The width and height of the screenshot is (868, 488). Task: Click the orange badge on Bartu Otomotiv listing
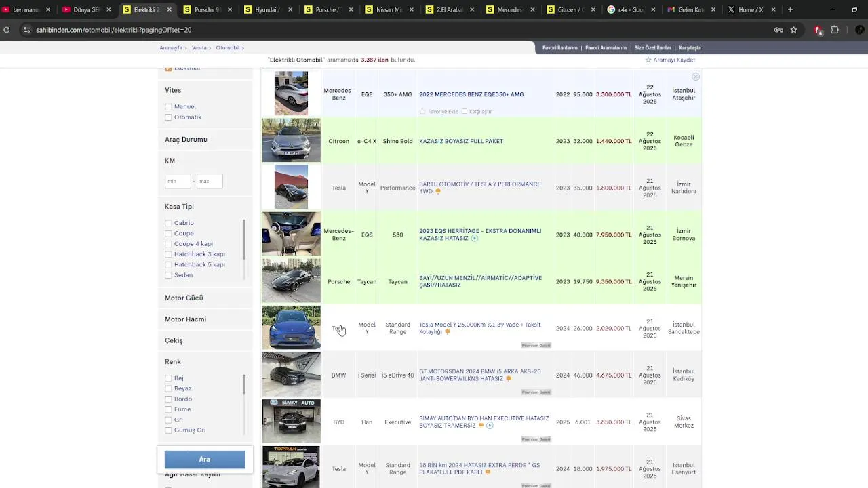coord(438,191)
